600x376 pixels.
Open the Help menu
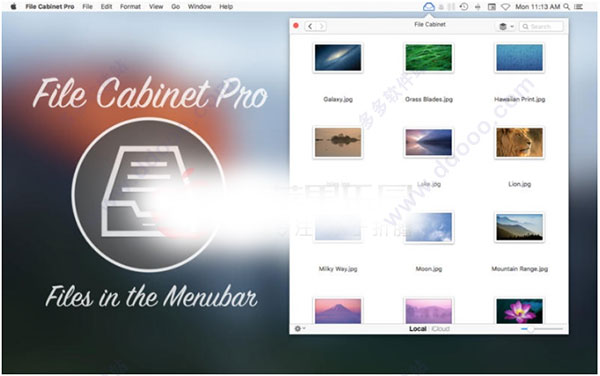[226, 7]
